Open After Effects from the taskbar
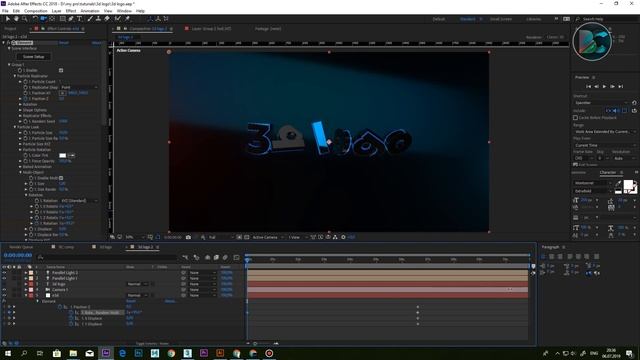This screenshot has height=360, width=640. pyautogui.click(x=106, y=353)
